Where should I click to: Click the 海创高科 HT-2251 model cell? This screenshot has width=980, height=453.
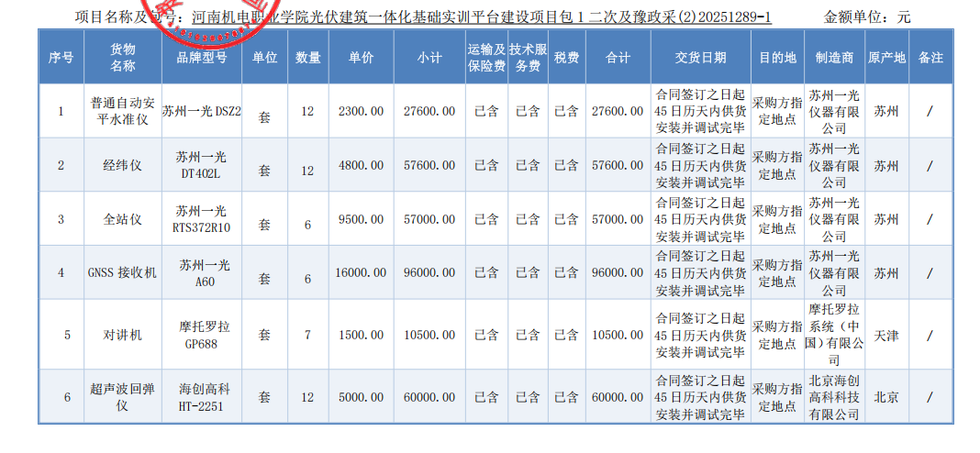pos(201,397)
